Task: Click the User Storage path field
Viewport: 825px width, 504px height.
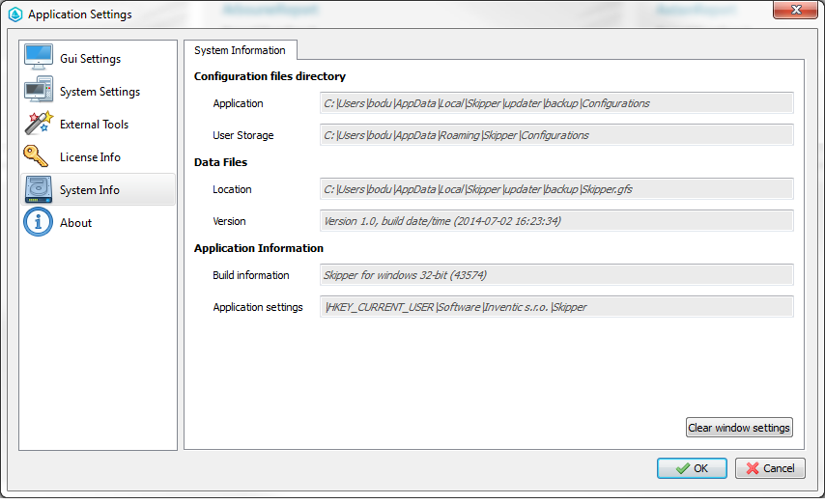Action: (x=556, y=135)
